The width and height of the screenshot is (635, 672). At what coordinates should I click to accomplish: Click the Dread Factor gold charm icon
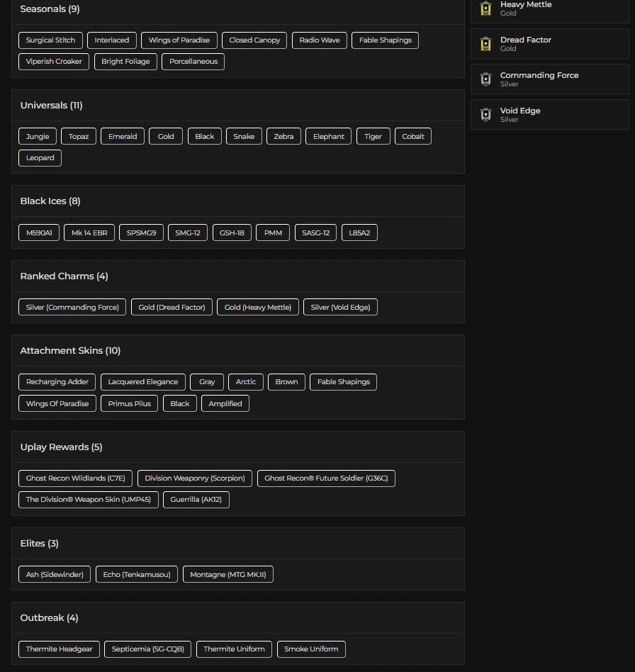pos(485,44)
